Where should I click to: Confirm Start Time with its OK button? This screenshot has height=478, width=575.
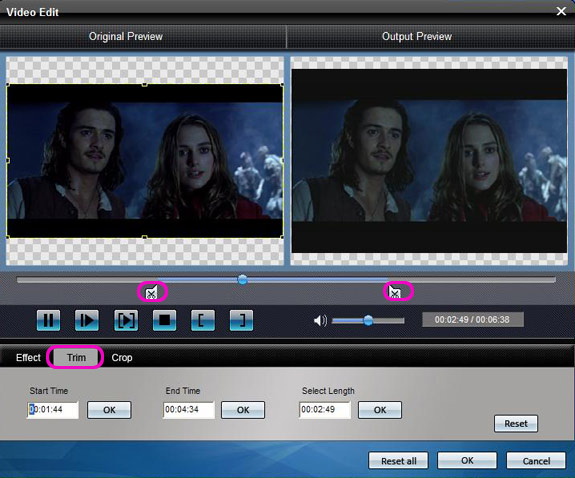[109, 410]
